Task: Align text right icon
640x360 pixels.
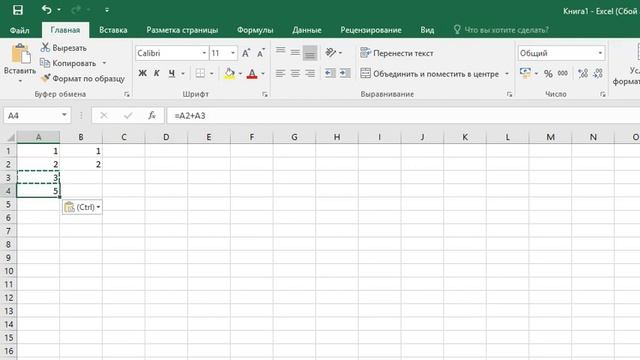Action: click(x=310, y=73)
